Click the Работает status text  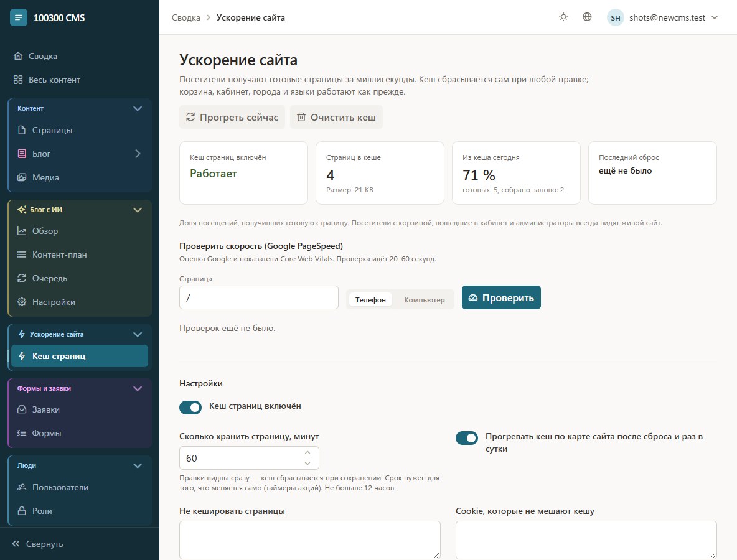coord(214,174)
